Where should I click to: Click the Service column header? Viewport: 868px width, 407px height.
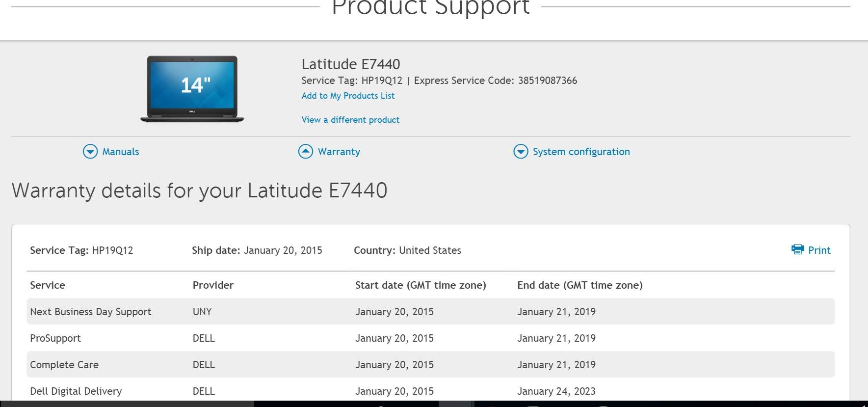coord(48,285)
